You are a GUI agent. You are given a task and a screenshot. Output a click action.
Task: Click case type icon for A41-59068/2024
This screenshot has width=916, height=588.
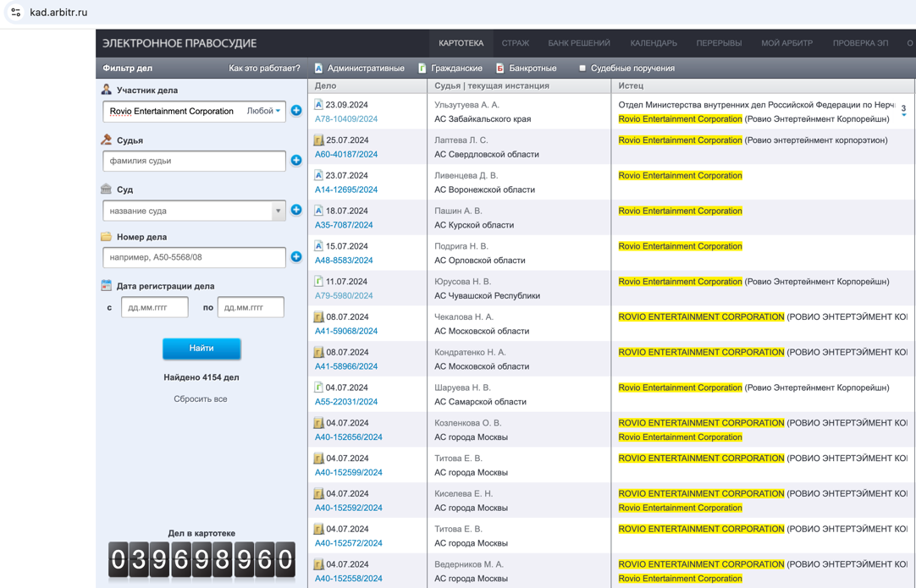tap(318, 317)
